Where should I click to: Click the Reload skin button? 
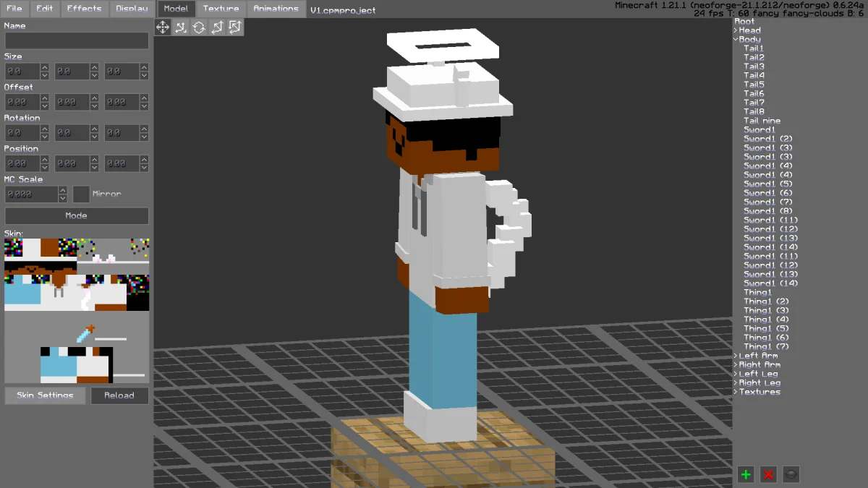coord(119,395)
